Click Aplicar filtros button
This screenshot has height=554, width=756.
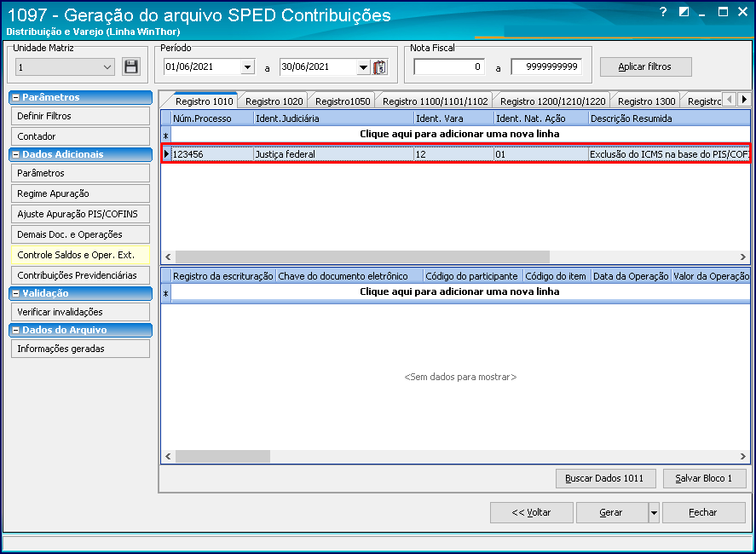(645, 67)
